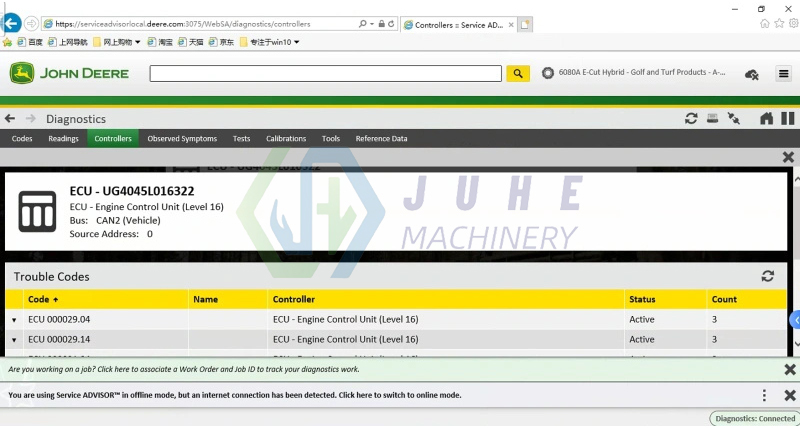Click the connection plug adapter icon

point(734,119)
